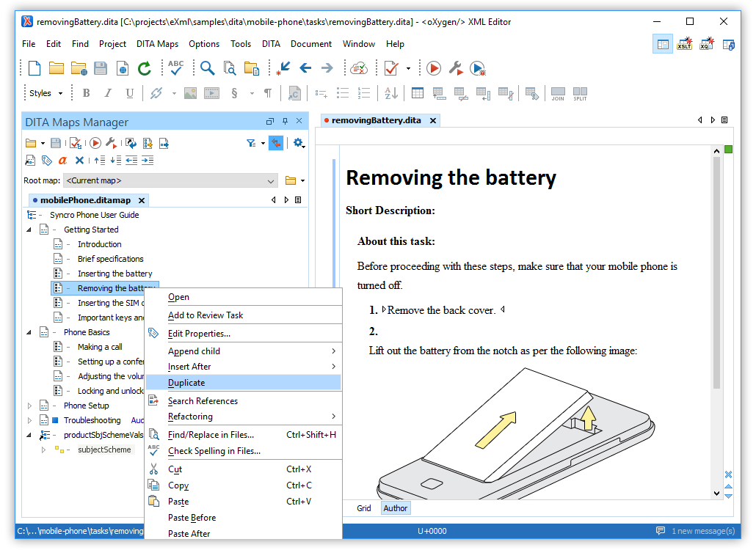Image resolution: width=756 pixels, height=550 pixels.
Task: Choose Cut from the context menu
Action: click(x=244, y=469)
